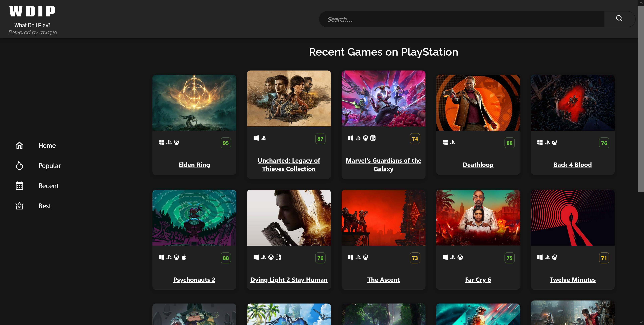
Task: Click The Ascent's 73 score badge
Action: [x=415, y=258]
